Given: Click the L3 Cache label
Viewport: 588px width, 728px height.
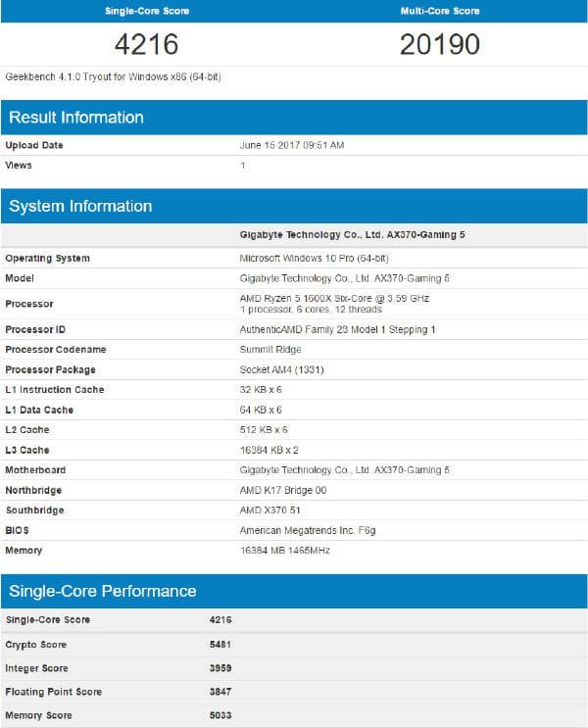Looking at the screenshot, I should [26, 451].
